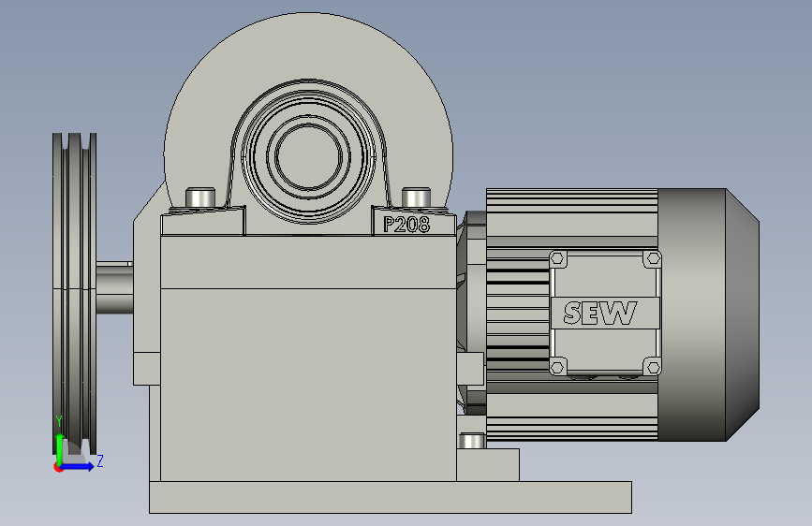The image size is (812, 526).
Task: Select the bearing inner bore circle
Action: (309, 156)
